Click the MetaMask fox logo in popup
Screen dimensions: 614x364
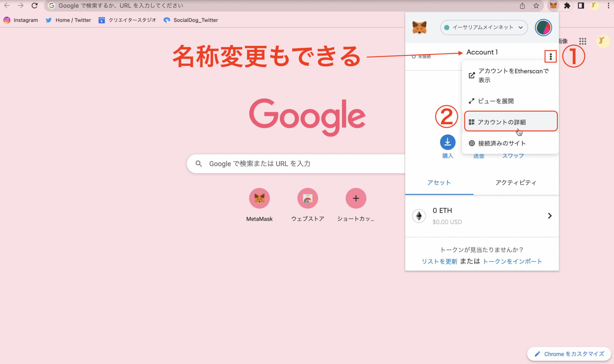coord(419,28)
